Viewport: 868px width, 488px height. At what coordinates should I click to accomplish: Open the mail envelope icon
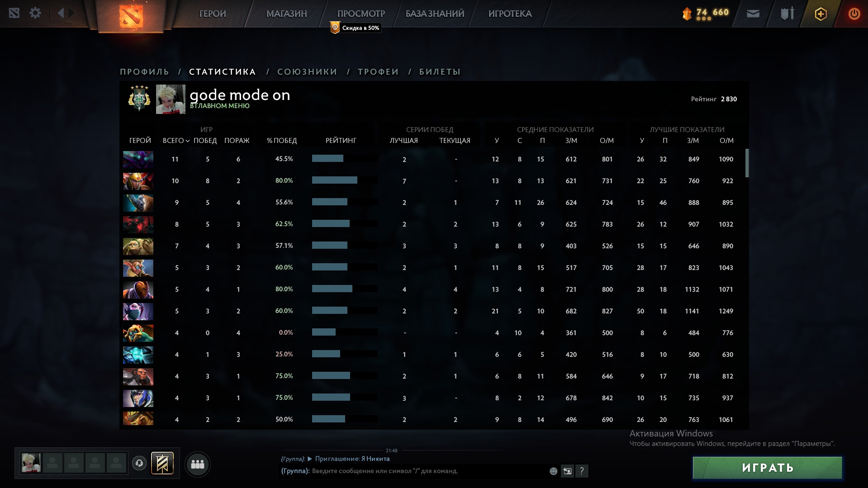[753, 14]
